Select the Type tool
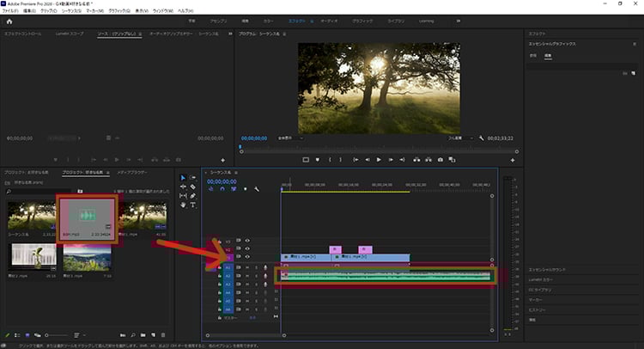 click(x=192, y=205)
